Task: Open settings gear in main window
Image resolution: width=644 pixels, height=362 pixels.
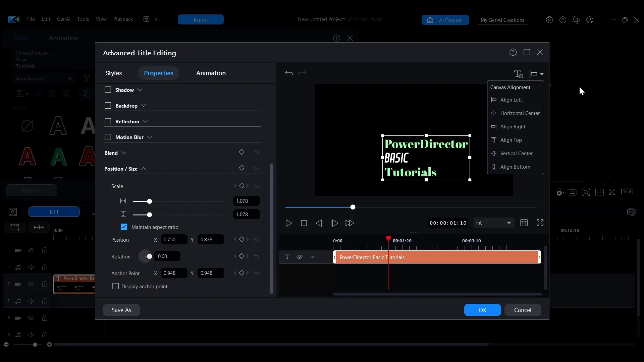Action: (549, 20)
